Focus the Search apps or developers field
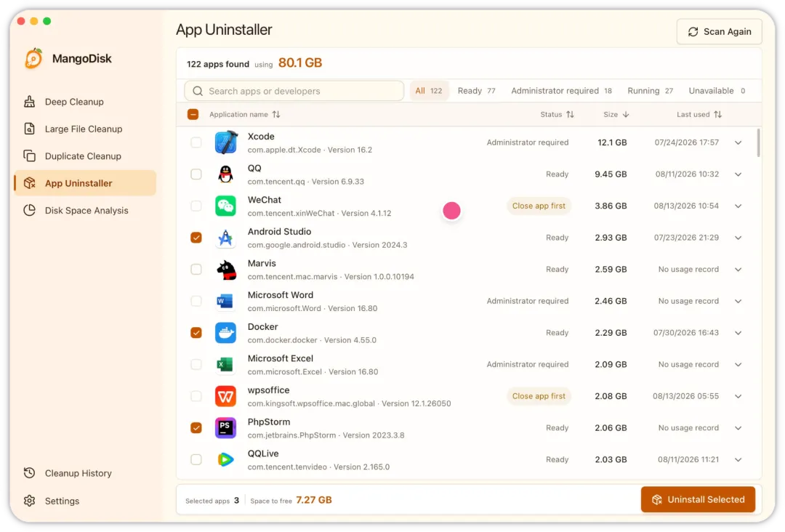785x532 pixels. pyautogui.click(x=294, y=91)
